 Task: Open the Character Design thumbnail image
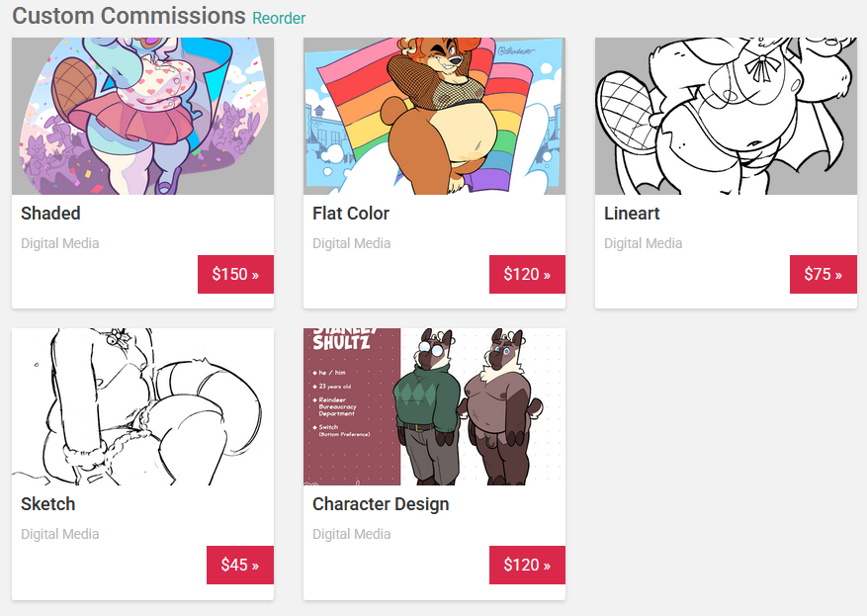(x=434, y=407)
